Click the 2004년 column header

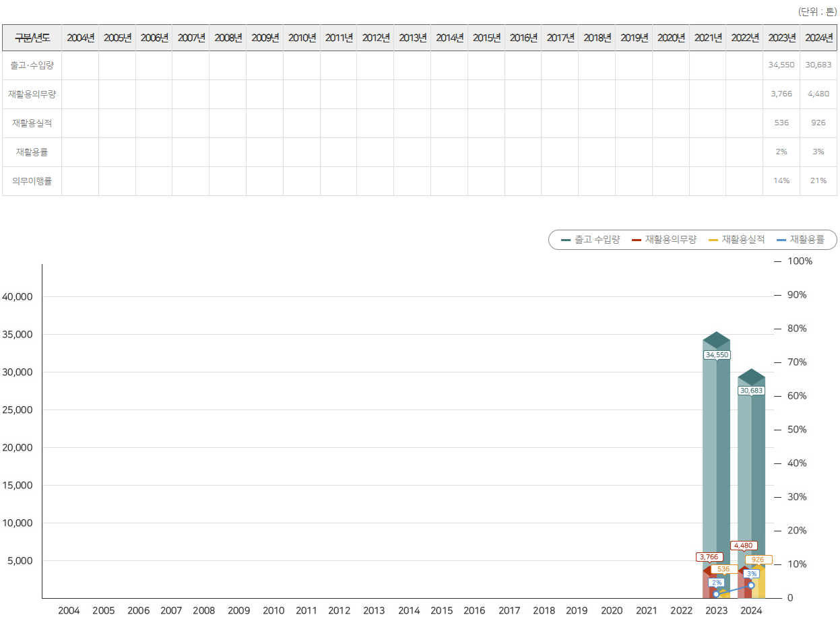pyautogui.click(x=80, y=38)
